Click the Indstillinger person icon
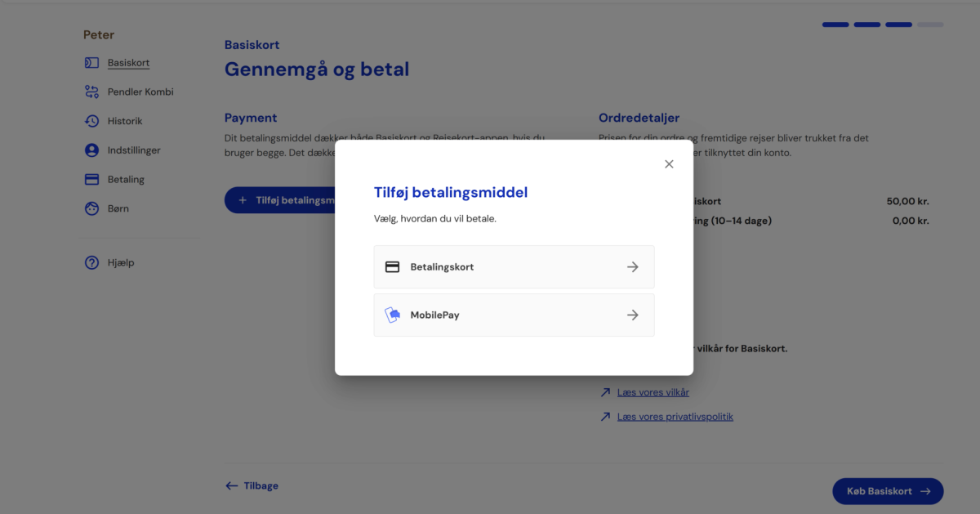Screen dimensions: 980x514 91,150
